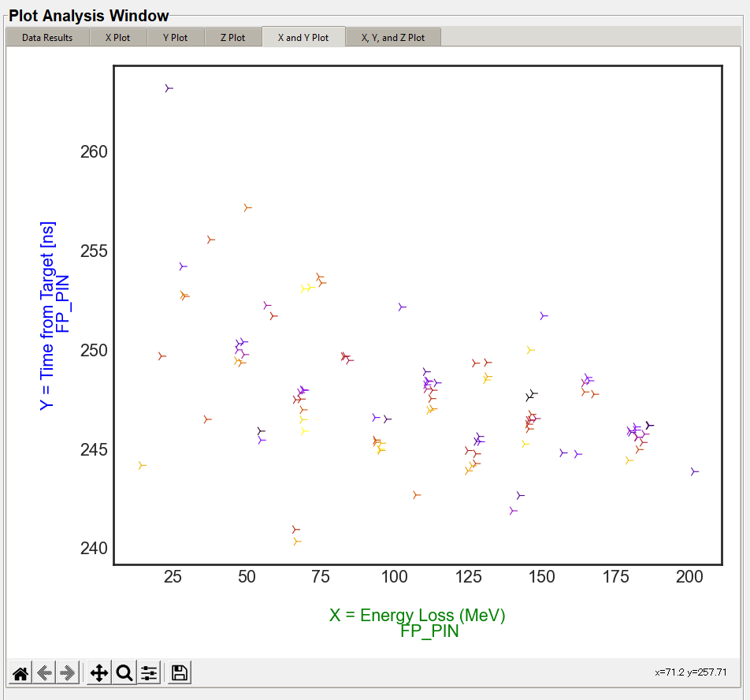Reset plot view with Home icon
This screenshot has height=700, width=750.
(x=21, y=672)
